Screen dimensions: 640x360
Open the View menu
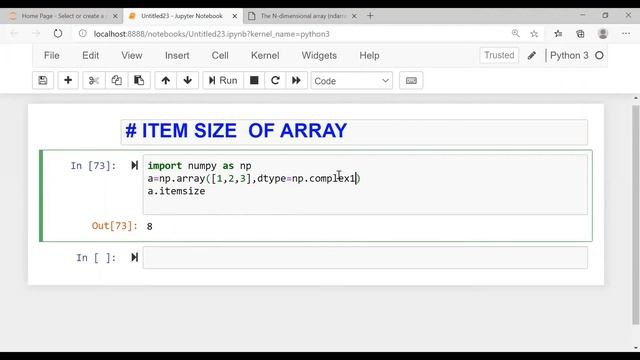point(131,56)
